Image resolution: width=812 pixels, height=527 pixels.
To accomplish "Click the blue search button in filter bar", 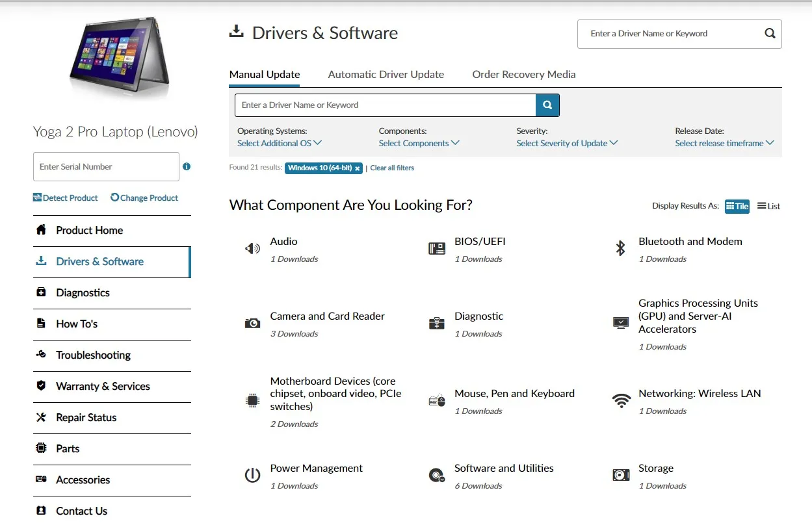I will point(547,105).
